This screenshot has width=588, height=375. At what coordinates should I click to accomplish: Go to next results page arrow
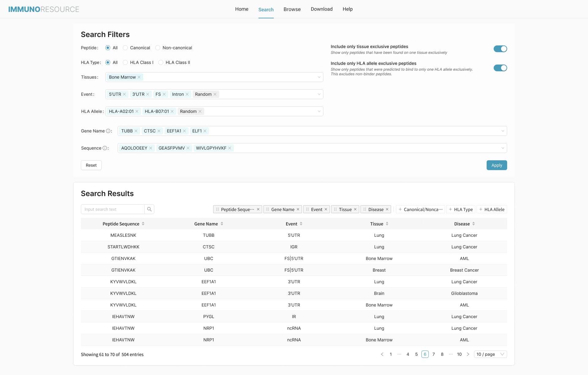tap(468, 354)
